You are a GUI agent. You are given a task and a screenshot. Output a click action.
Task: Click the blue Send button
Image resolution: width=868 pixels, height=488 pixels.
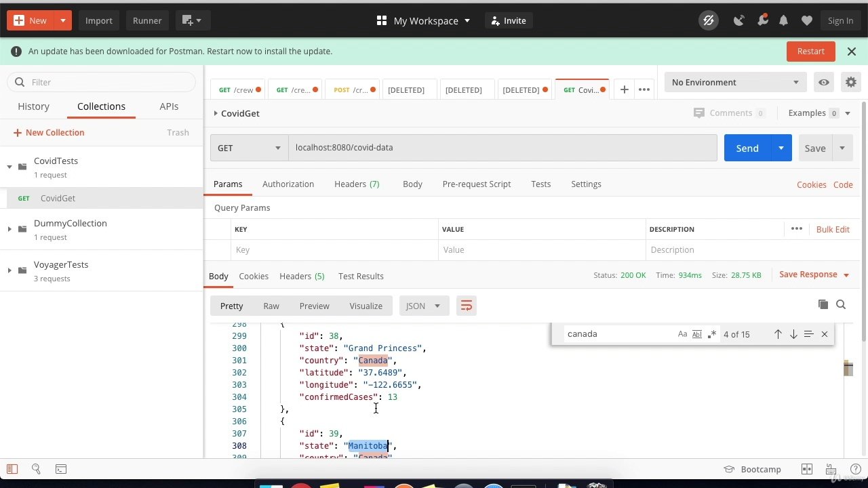tap(747, 148)
